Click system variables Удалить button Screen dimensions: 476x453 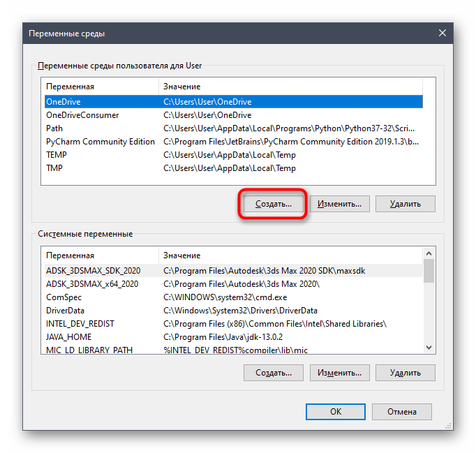coord(405,372)
